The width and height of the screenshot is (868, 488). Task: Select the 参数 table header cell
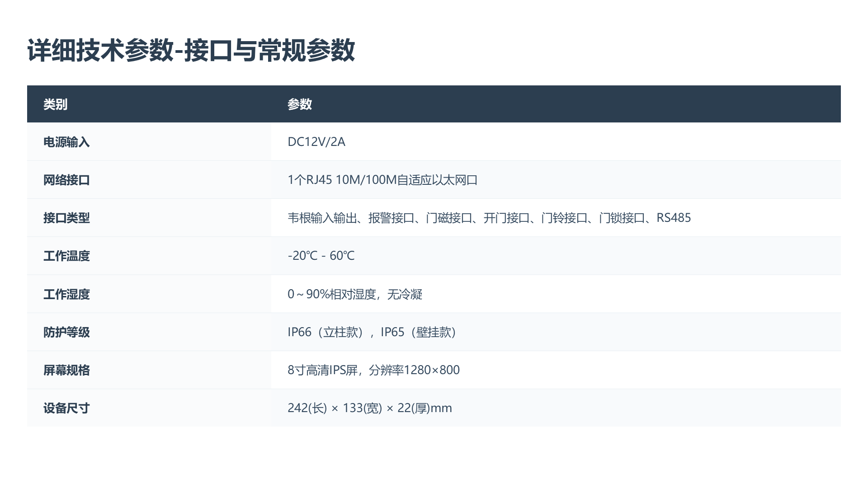pos(299,104)
